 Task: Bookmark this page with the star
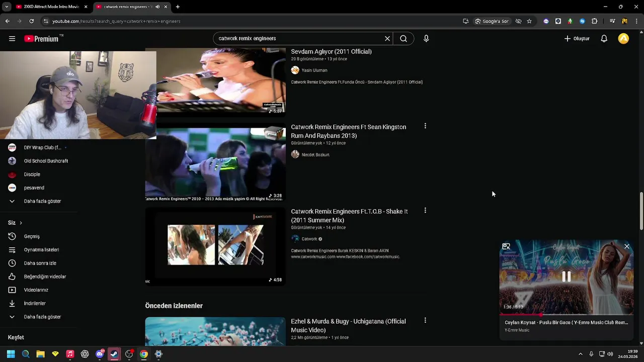529,21
